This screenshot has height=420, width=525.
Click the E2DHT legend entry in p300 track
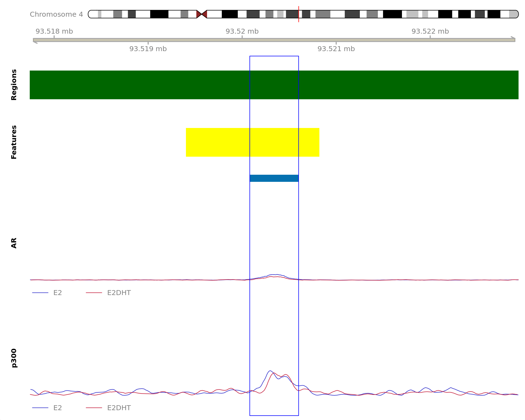coord(108,408)
